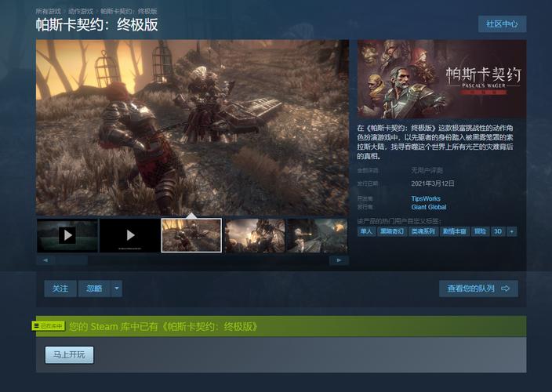Toggle the 忽略 ignore button
Screen dimensions: 552x392
[x=94, y=289]
